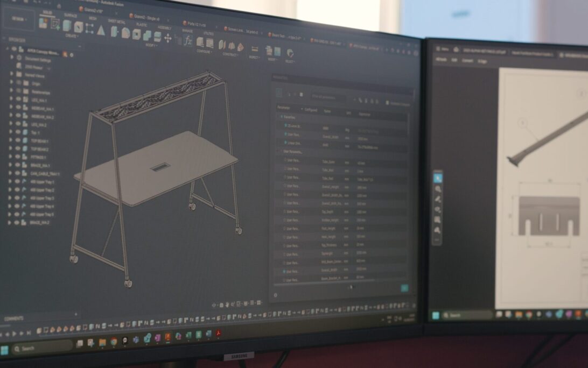The image size is (588, 368).
Task: Open Change Parameters fx icon
Action: (x=188, y=41)
